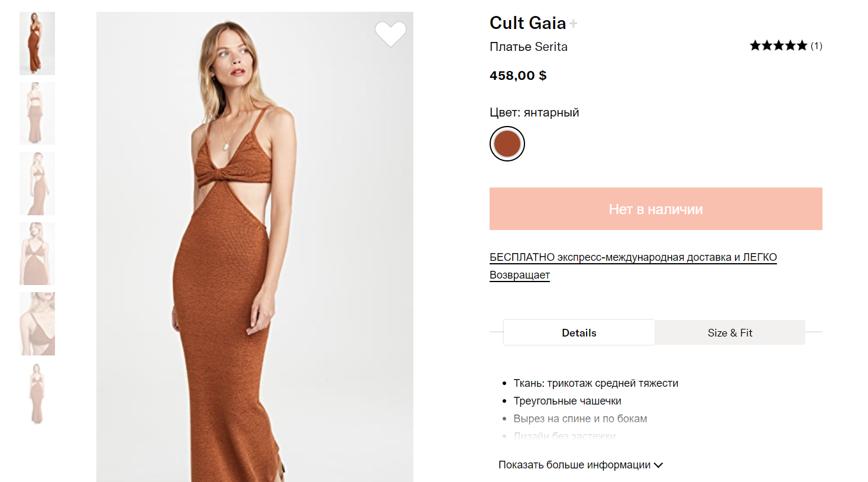The height and width of the screenshot is (482, 868).
Task: Show the second back-view thumbnail
Action: point(37,113)
